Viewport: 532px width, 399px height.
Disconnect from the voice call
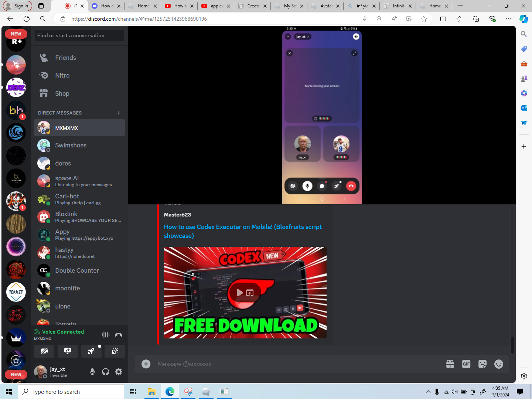click(119, 335)
